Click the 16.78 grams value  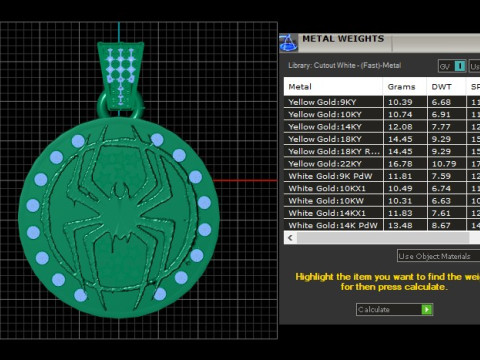pos(400,164)
